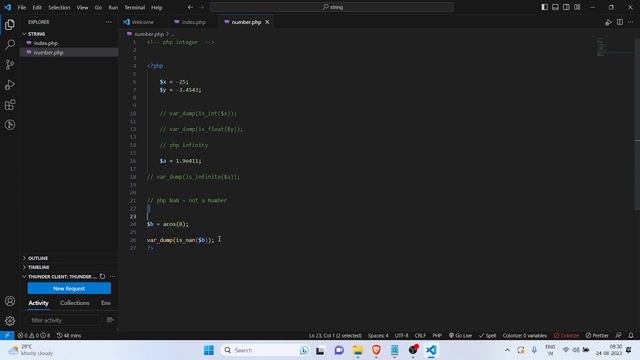The image size is (640, 360).
Task: Open the customize layout icon
Action: [x=577, y=7]
